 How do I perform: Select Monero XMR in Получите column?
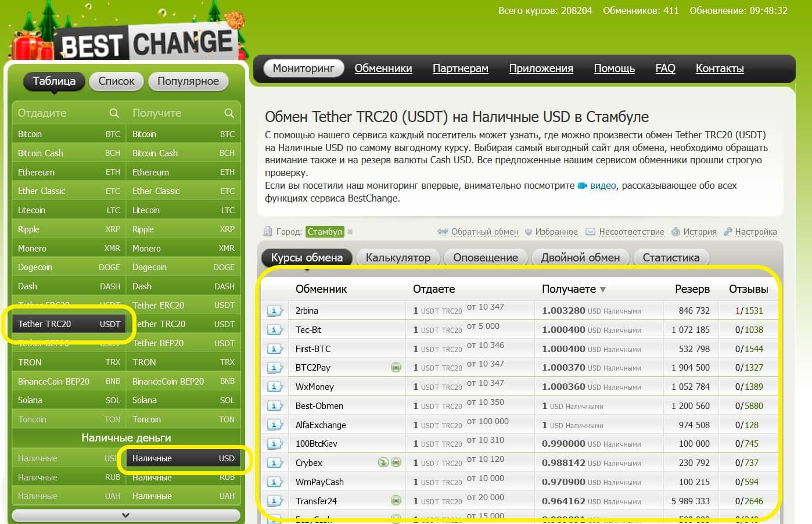coord(183,249)
